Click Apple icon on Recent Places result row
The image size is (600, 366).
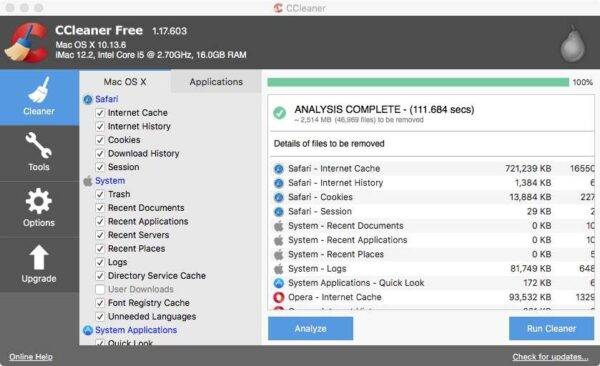point(279,255)
